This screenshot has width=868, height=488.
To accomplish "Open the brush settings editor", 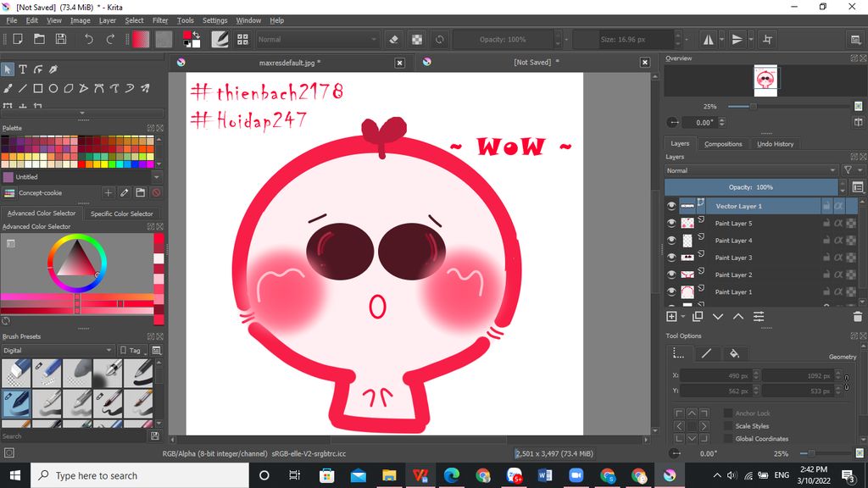I will point(220,39).
